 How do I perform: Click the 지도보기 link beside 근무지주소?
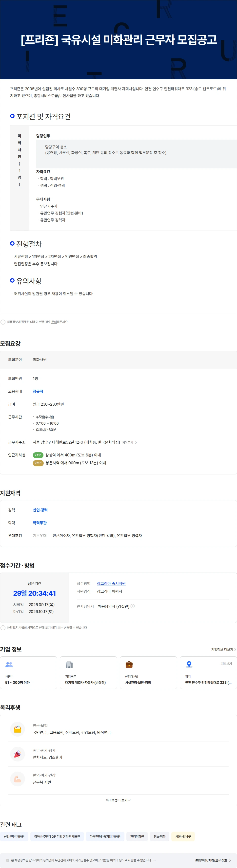(x=127, y=442)
